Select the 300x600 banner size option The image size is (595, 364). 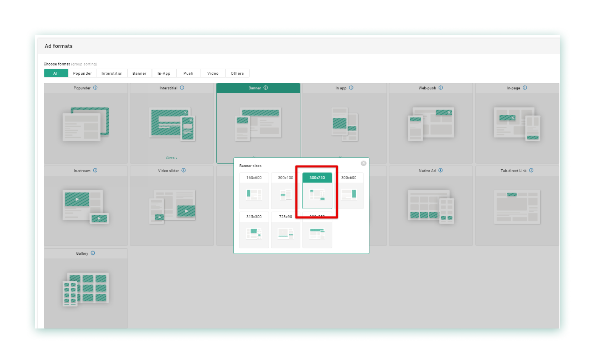coord(349,191)
